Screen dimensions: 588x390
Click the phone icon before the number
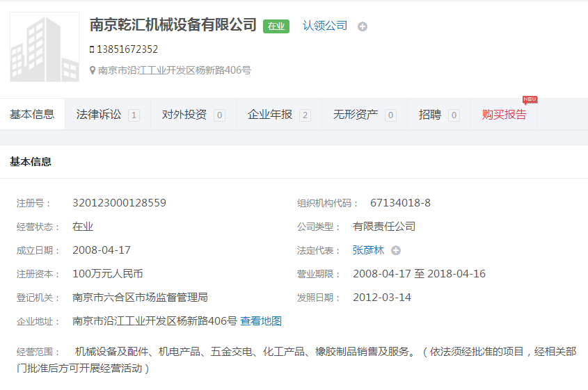click(92, 49)
